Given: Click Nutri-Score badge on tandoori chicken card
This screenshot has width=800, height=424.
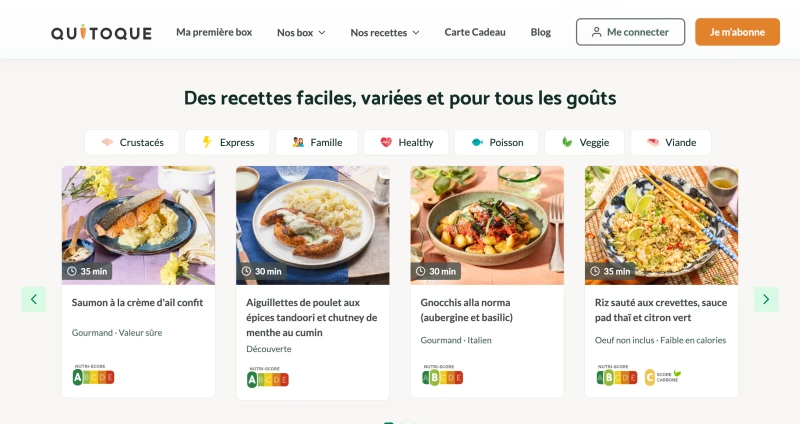Looking at the screenshot, I should click(x=268, y=378).
